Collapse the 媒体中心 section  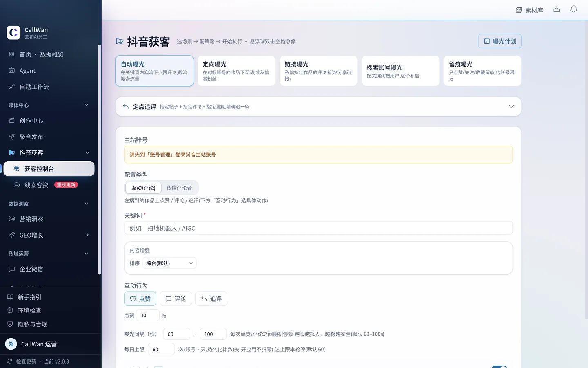[87, 105]
